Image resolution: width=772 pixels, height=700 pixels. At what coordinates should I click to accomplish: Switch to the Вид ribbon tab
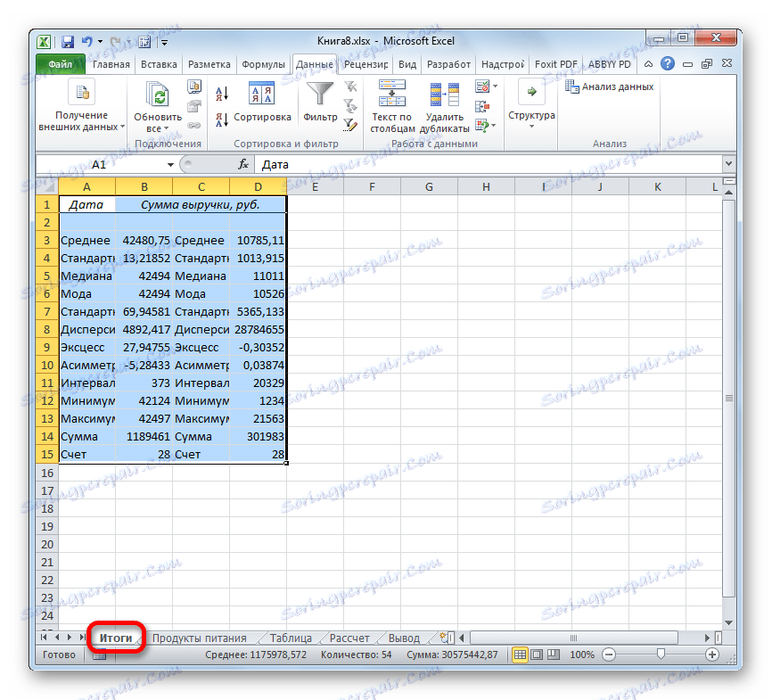click(x=407, y=64)
